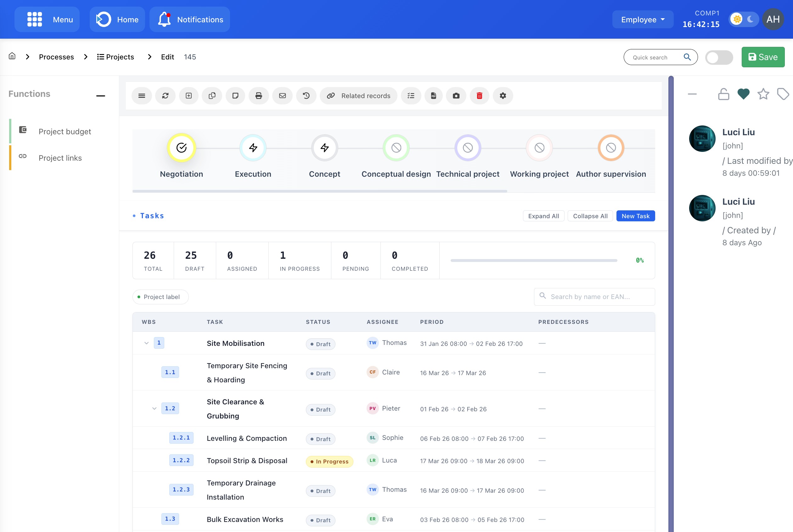Toggle the switch next to Save
Viewport: 793px width, 532px height.
pyautogui.click(x=719, y=57)
